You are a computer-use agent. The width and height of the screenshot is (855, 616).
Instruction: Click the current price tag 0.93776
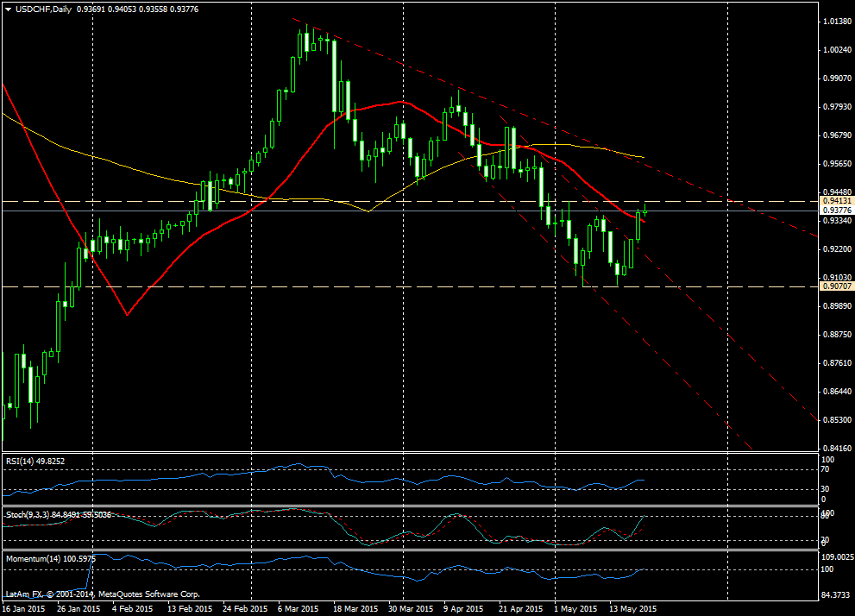click(835, 211)
